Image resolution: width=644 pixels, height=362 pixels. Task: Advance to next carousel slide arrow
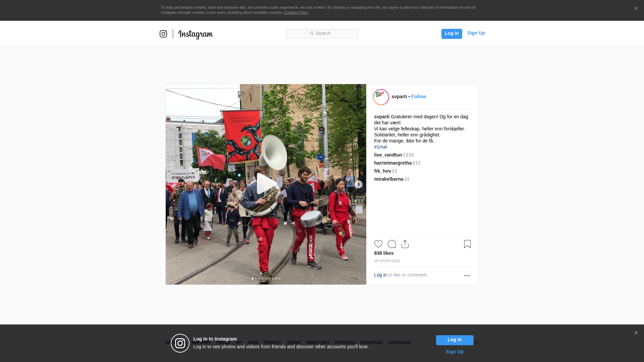tap(359, 184)
